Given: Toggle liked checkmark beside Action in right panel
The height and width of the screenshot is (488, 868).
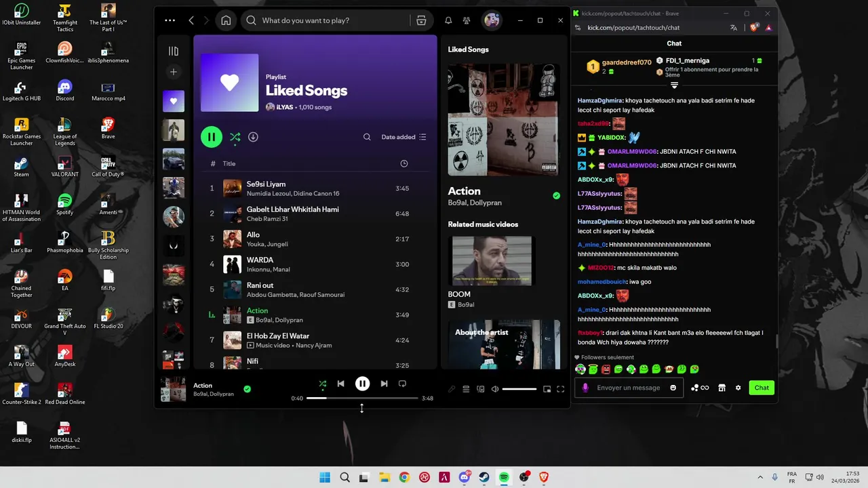Looking at the screenshot, I should [556, 196].
